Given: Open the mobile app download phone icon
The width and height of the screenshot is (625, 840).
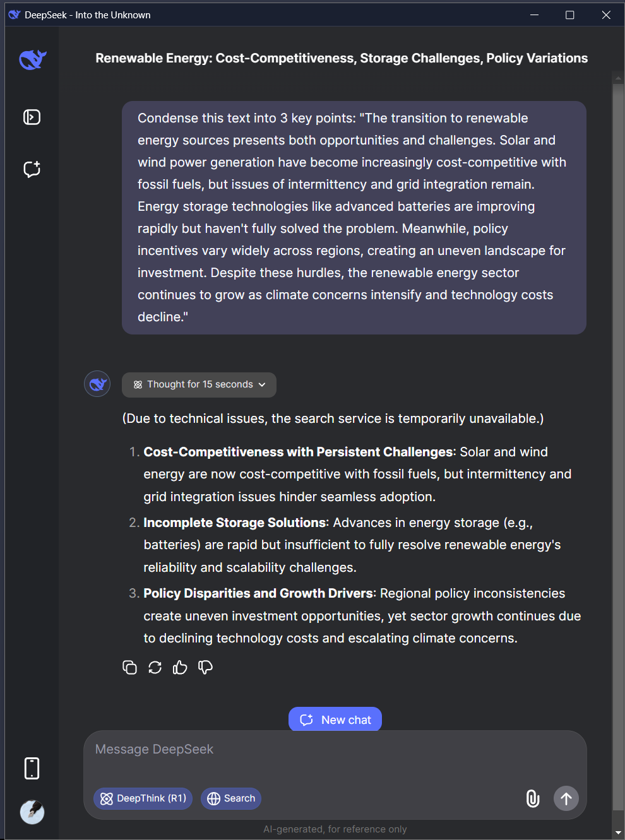Looking at the screenshot, I should pos(32,768).
